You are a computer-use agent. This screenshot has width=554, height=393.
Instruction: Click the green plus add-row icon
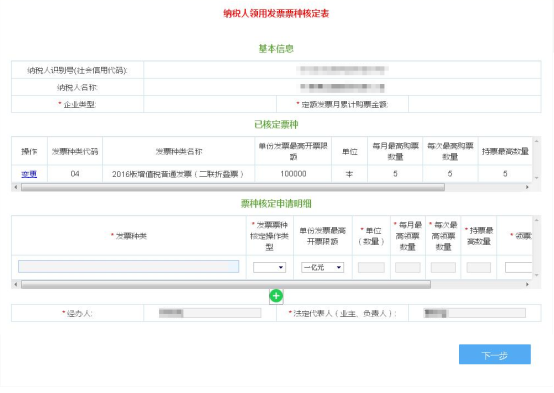point(276,296)
